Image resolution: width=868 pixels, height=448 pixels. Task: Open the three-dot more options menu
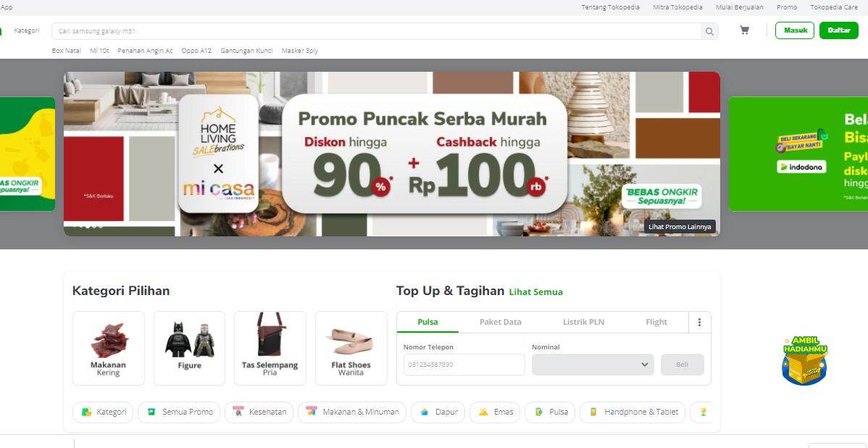(x=699, y=323)
